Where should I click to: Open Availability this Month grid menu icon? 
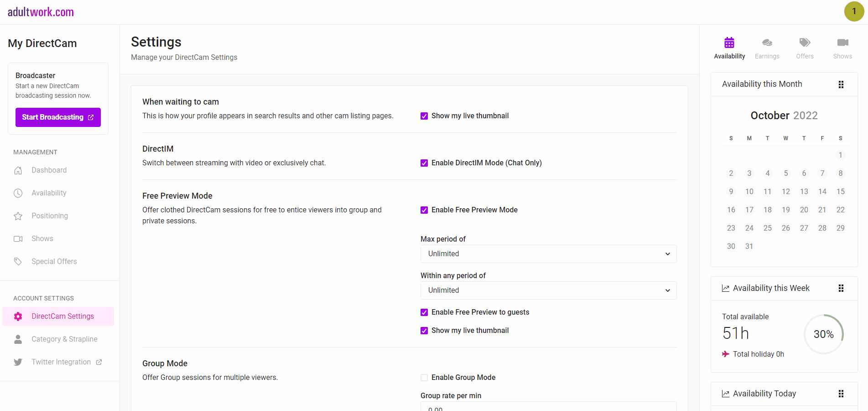pos(841,84)
